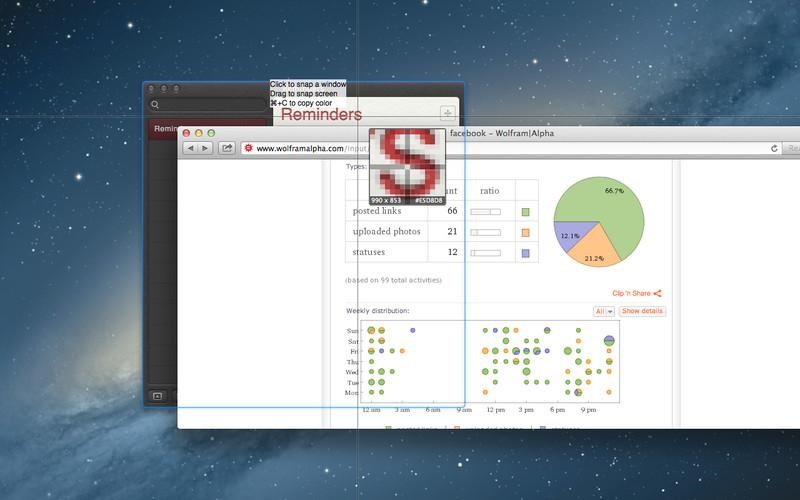The image size is (800, 500).
Task: Click the Wolfram Alpha favicon in address bar
Action: (248, 148)
